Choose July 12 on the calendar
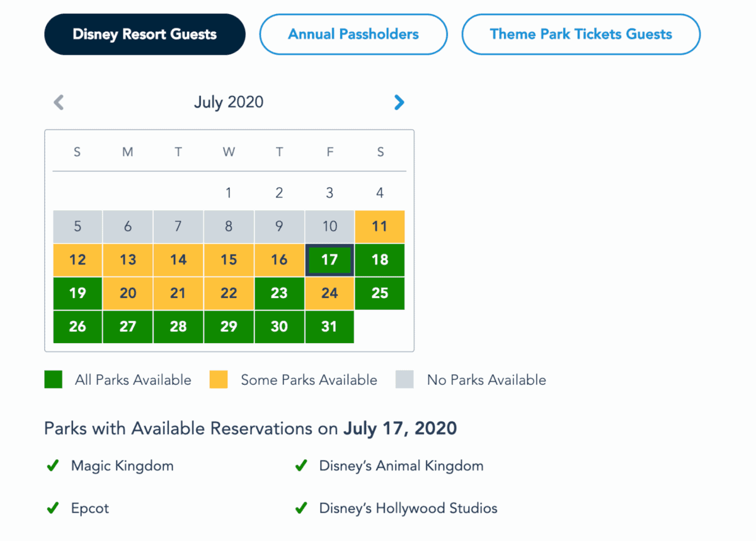Image resolution: width=756 pixels, height=541 pixels. [77, 259]
